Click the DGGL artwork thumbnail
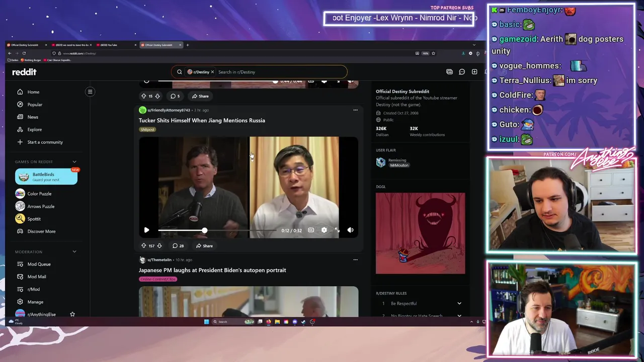 pyautogui.click(x=421, y=234)
